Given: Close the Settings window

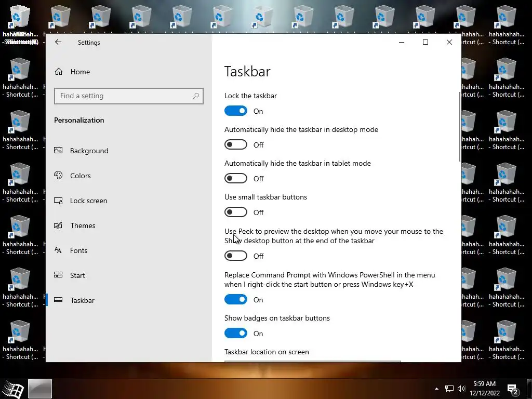Looking at the screenshot, I should point(449,42).
